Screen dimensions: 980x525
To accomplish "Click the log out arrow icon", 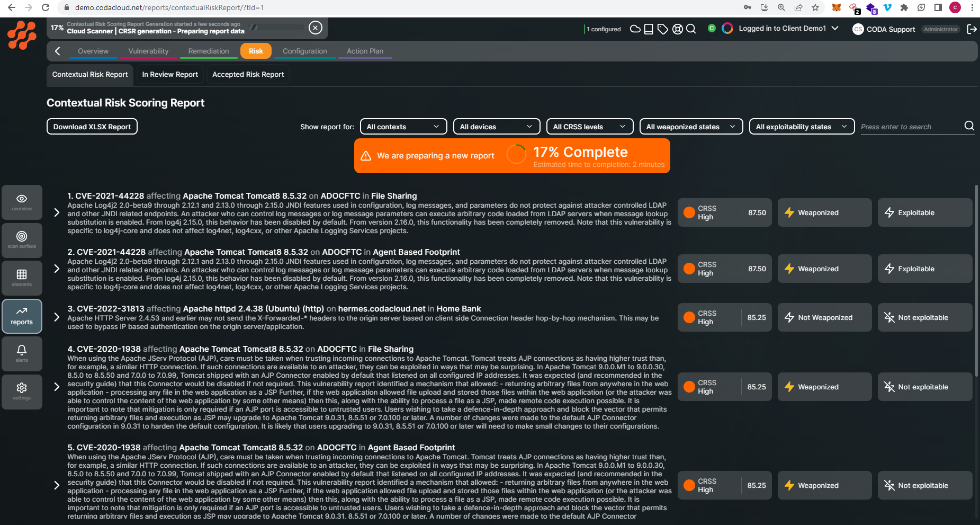I will [972, 29].
